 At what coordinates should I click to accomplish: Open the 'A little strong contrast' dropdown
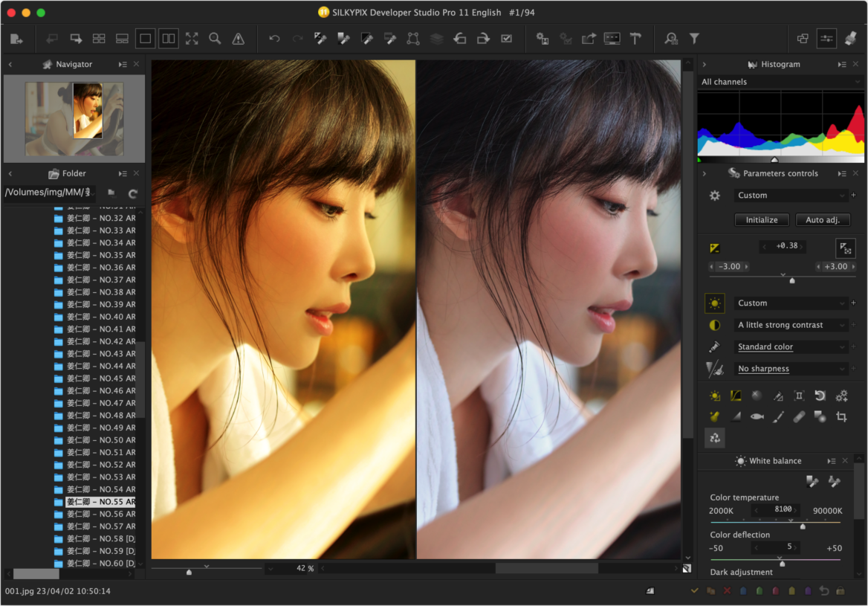point(791,325)
